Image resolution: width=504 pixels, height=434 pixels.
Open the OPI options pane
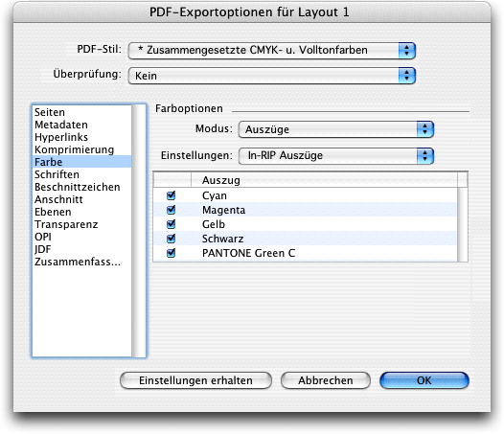click(x=82, y=237)
